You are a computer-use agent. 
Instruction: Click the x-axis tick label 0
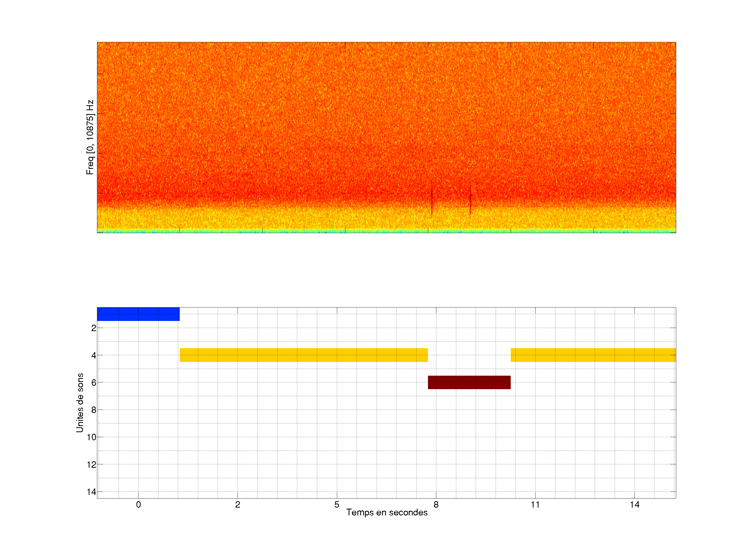pyautogui.click(x=138, y=505)
